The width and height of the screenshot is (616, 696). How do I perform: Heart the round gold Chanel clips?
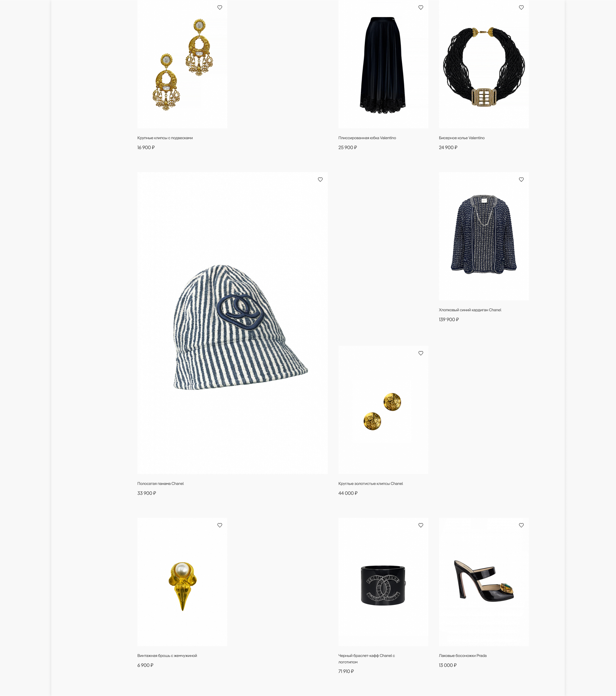click(x=421, y=353)
